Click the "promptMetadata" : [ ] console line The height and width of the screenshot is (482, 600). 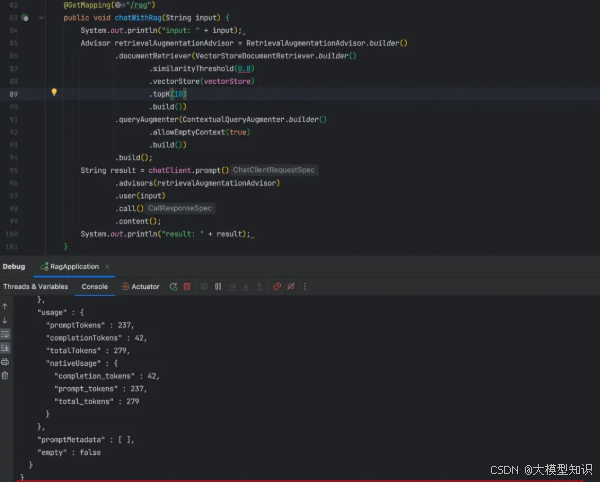(x=86, y=440)
